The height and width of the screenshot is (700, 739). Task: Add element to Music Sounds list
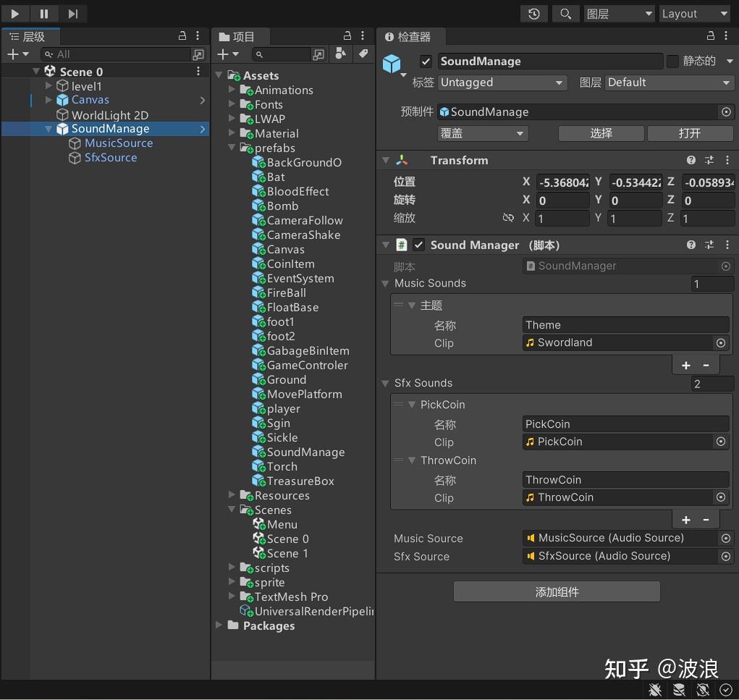coord(686,366)
